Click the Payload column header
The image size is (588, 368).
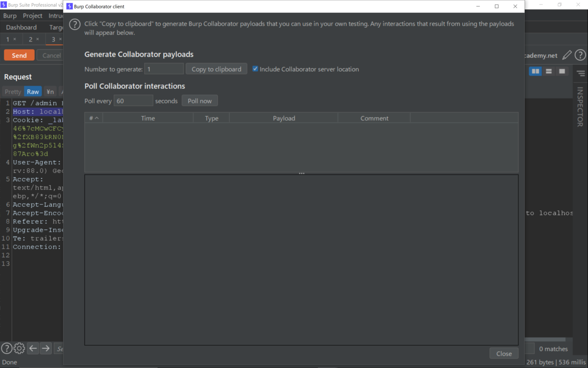pos(284,118)
